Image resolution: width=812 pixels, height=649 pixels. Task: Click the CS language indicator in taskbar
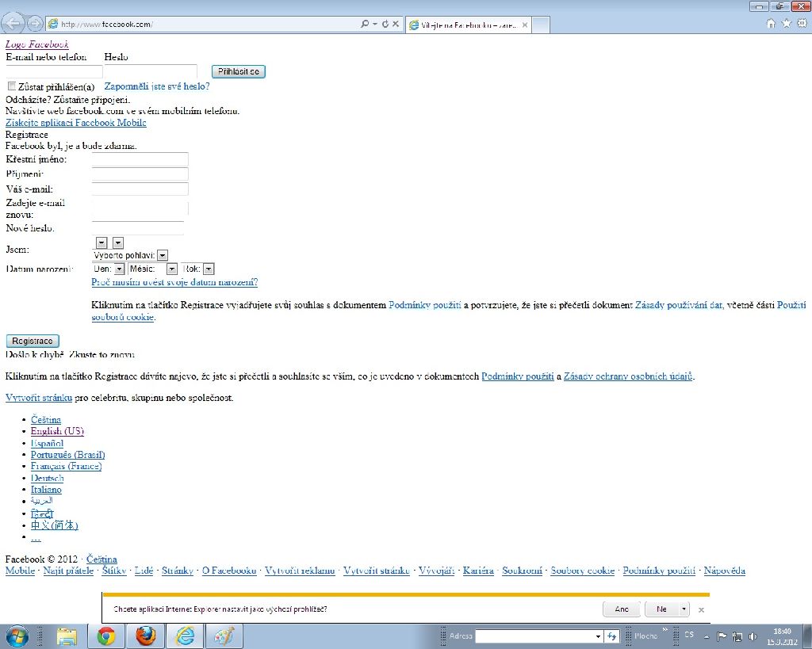689,635
